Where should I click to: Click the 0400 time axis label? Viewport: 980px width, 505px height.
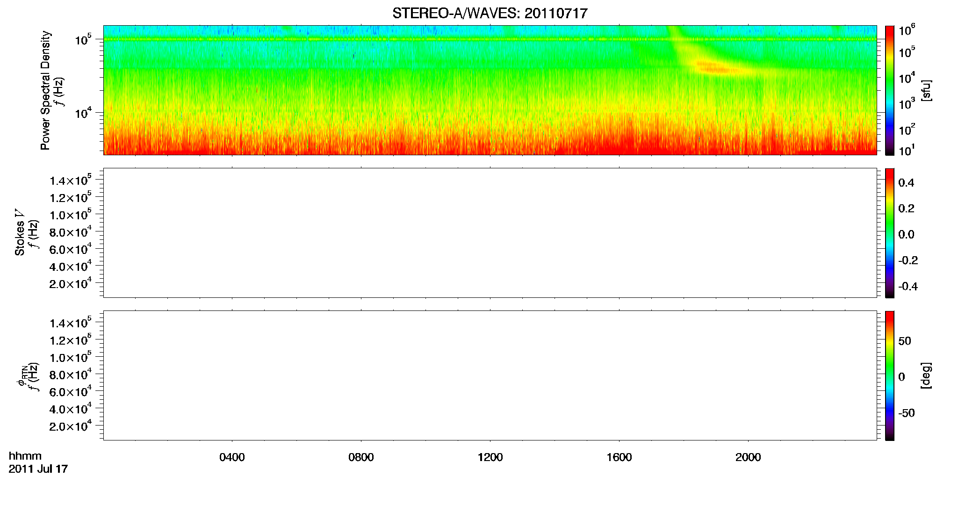[232, 457]
